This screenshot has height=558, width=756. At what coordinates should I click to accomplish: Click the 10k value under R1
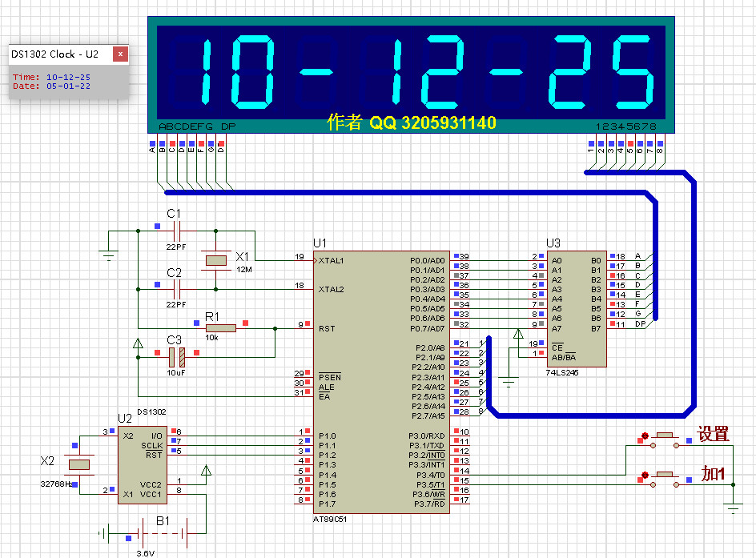(211, 338)
